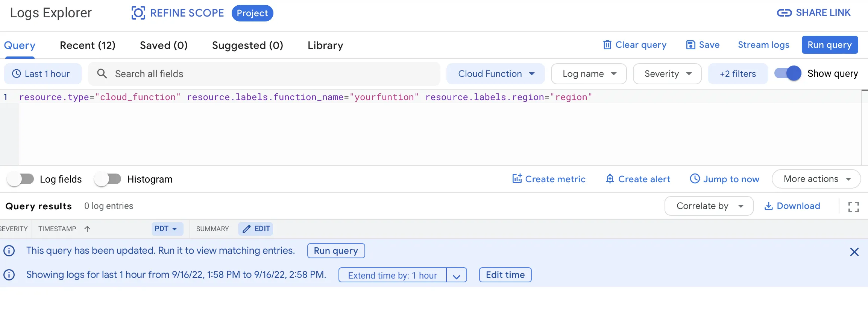Open the Severity dropdown
The width and height of the screenshot is (868, 323).
[x=667, y=74]
